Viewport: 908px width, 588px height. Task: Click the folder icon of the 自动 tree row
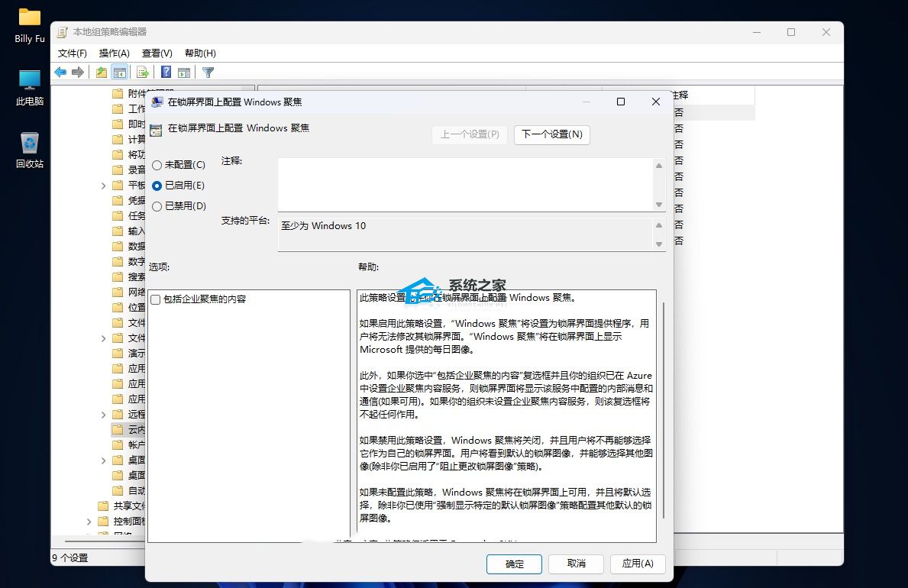point(118,490)
